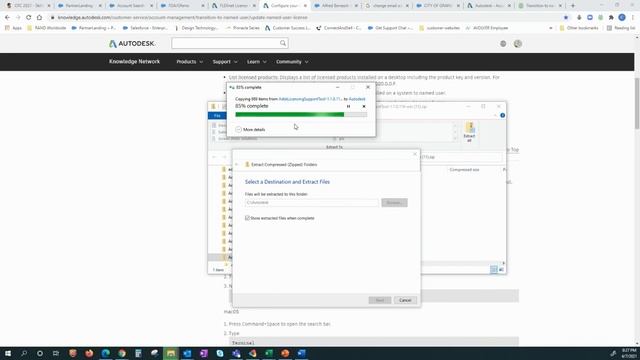Click browser back arrow

click(x=7, y=18)
